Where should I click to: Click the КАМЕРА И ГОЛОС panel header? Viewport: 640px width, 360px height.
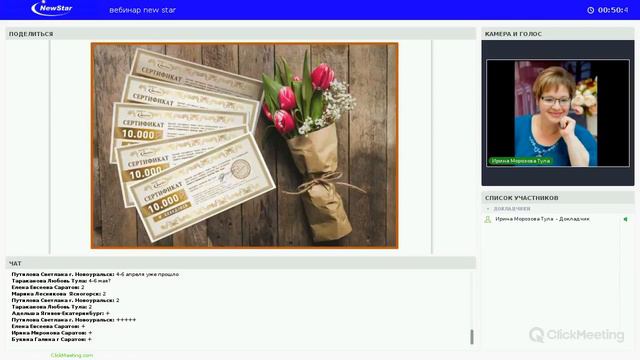point(558,34)
